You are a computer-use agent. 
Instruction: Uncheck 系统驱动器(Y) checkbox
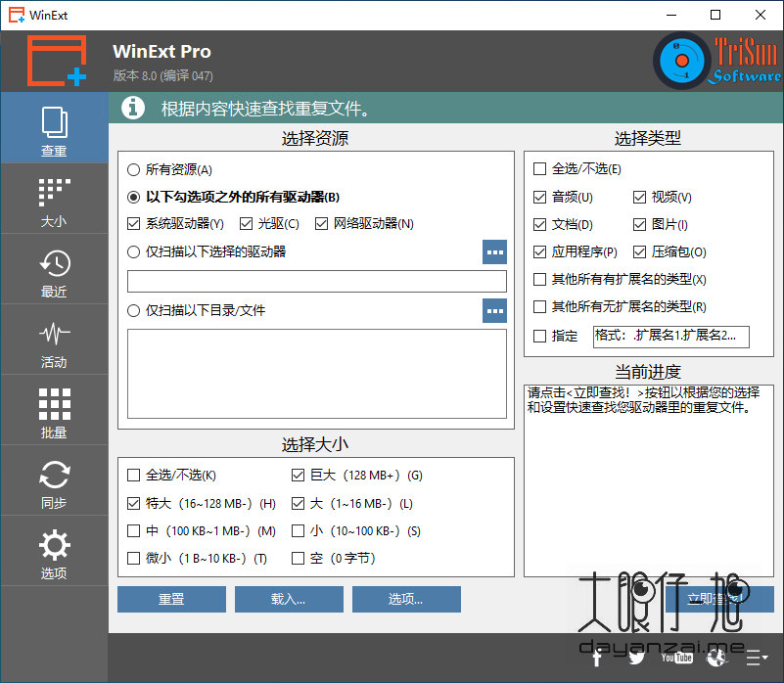click(x=175, y=223)
